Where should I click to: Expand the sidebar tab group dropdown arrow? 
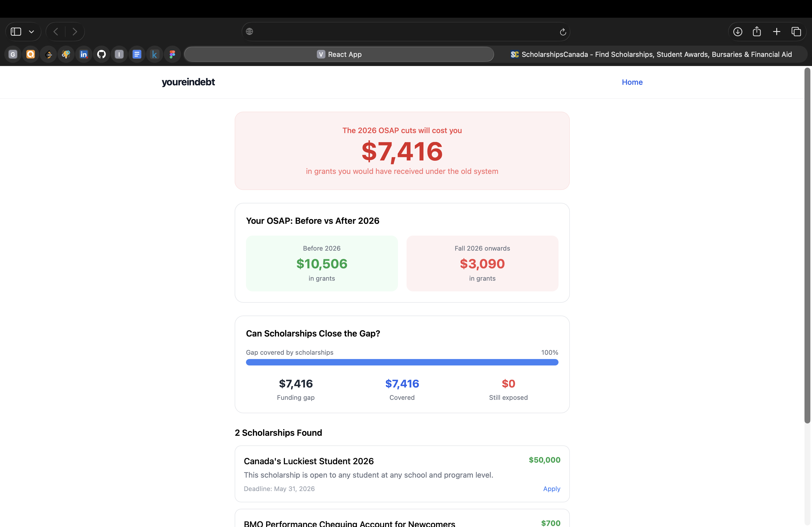coord(31,32)
